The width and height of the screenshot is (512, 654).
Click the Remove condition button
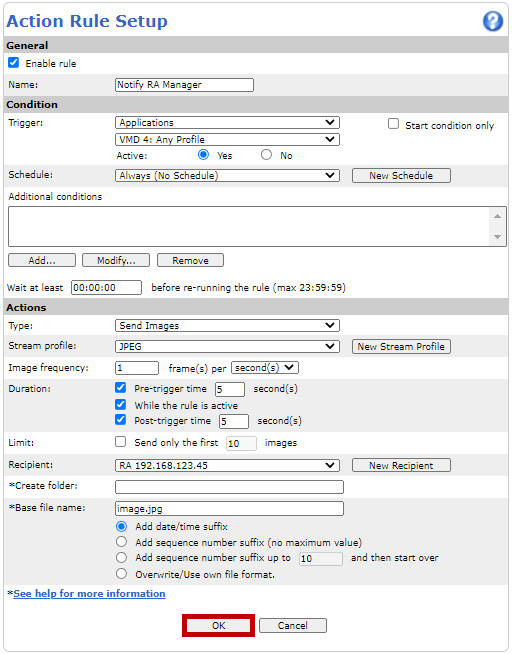pos(190,260)
